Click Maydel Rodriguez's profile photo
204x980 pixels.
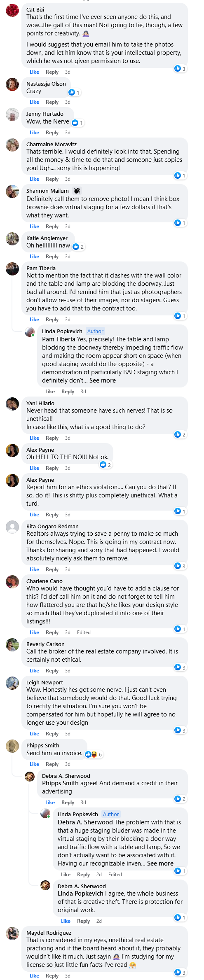pos(12,933)
